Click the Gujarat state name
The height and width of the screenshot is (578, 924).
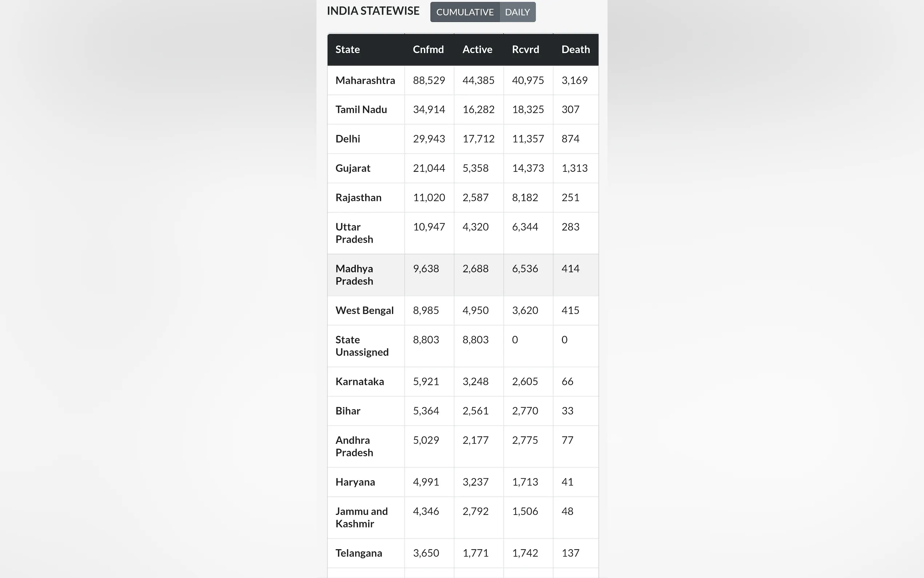[353, 168]
